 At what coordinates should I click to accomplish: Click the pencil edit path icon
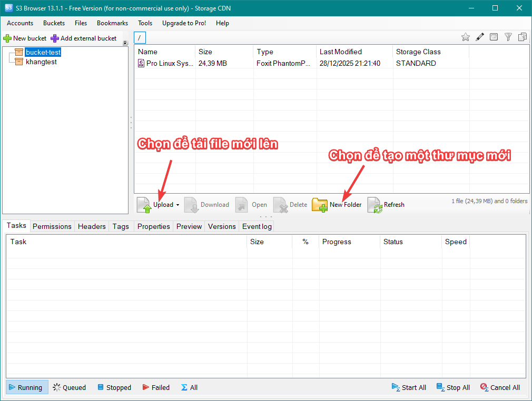[x=480, y=37]
